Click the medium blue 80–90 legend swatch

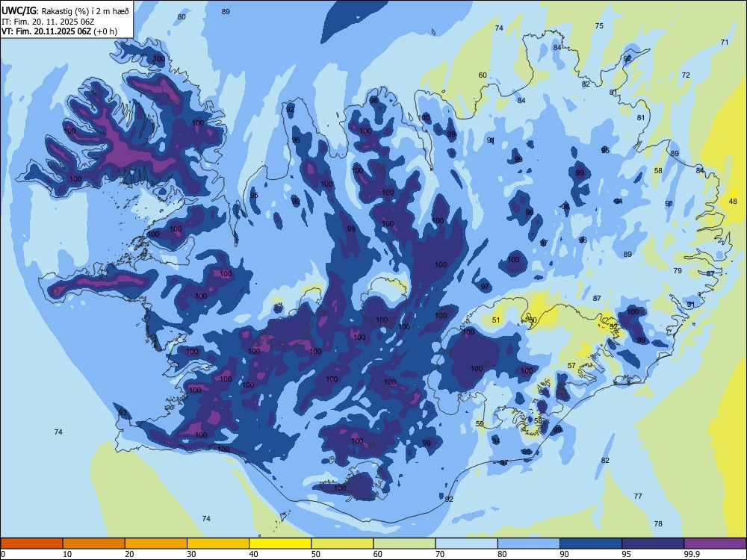pyautogui.click(x=529, y=544)
